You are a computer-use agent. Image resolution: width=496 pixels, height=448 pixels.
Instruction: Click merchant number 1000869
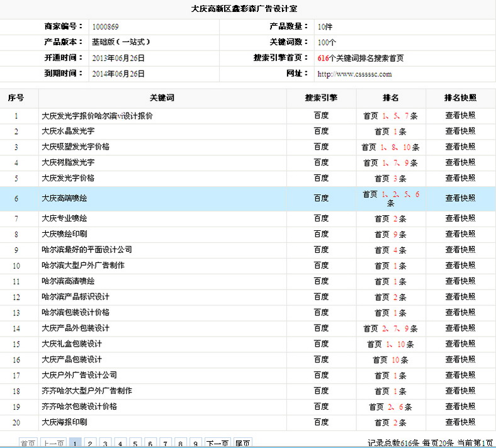coord(105,27)
